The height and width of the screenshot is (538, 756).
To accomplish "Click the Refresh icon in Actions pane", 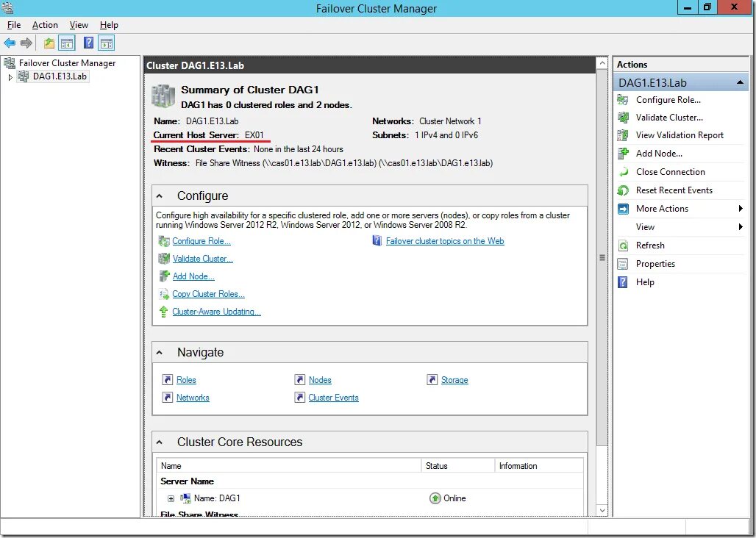I will click(623, 245).
